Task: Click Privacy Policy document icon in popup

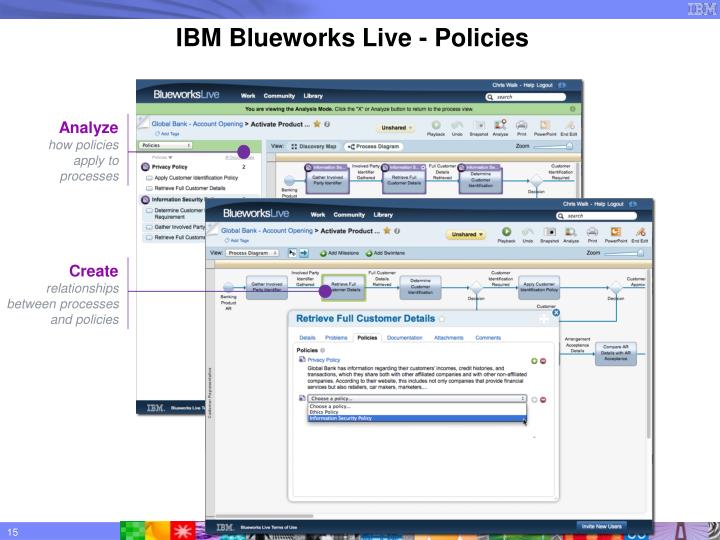Action: tap(302, 360)
